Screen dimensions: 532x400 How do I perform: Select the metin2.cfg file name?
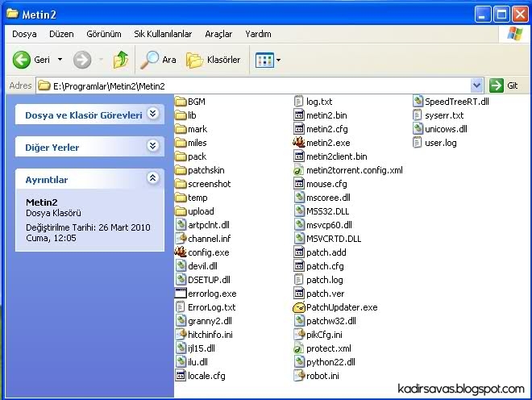pos(327,129)
